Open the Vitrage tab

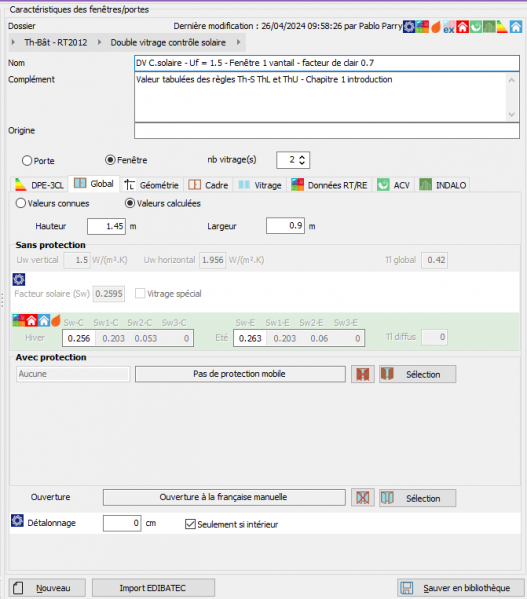260,185
